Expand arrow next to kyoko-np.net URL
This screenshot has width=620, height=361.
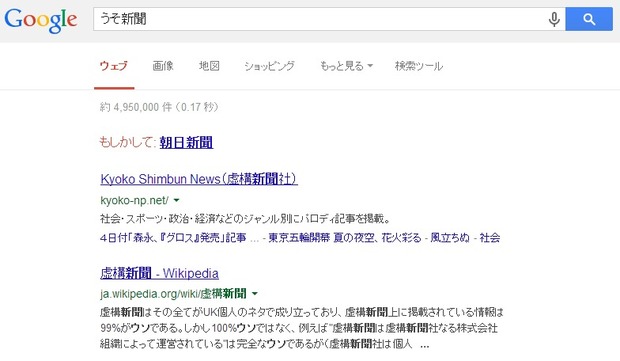click(x=176, y=200)
